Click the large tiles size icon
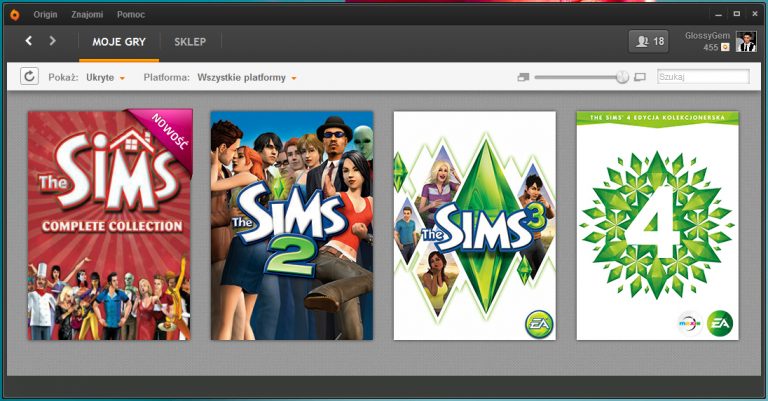 [x=640, y=77]
